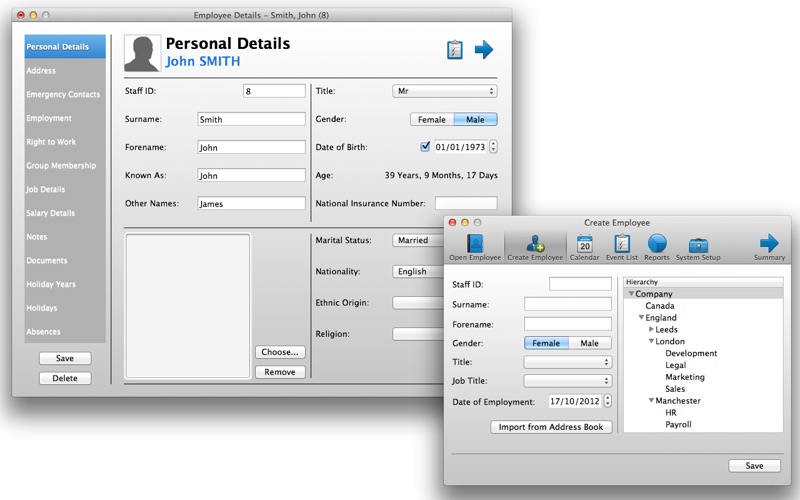The height and width of the screenshot is (500, 800).
Task: Open the Event List toolbar icon
Action: pos(622,247)
